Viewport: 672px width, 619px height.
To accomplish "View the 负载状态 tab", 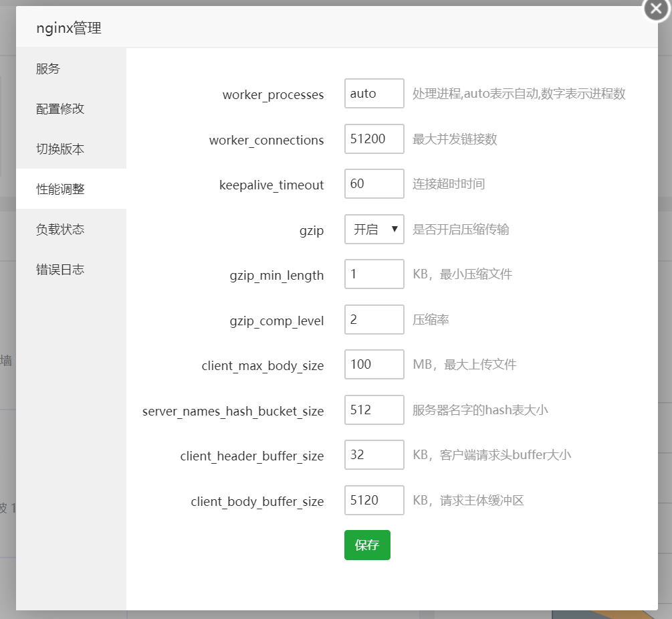I will coord(71,229).
